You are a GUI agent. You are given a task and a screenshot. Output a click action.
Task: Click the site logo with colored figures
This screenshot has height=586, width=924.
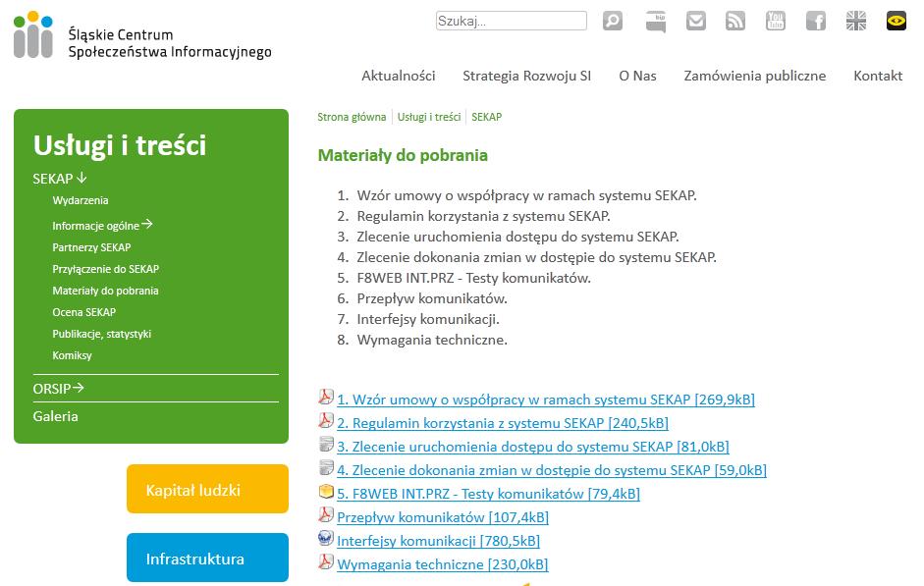coord(142,35)
